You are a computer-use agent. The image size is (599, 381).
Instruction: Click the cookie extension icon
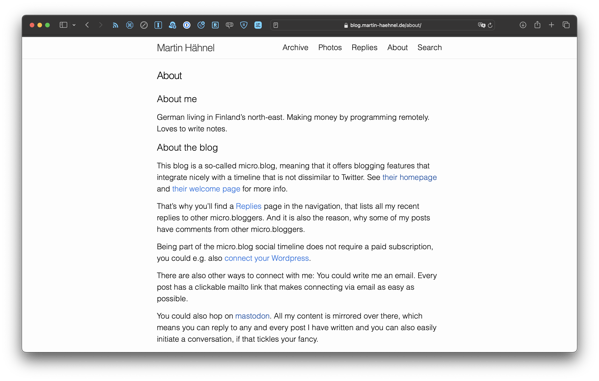[201, 25]
